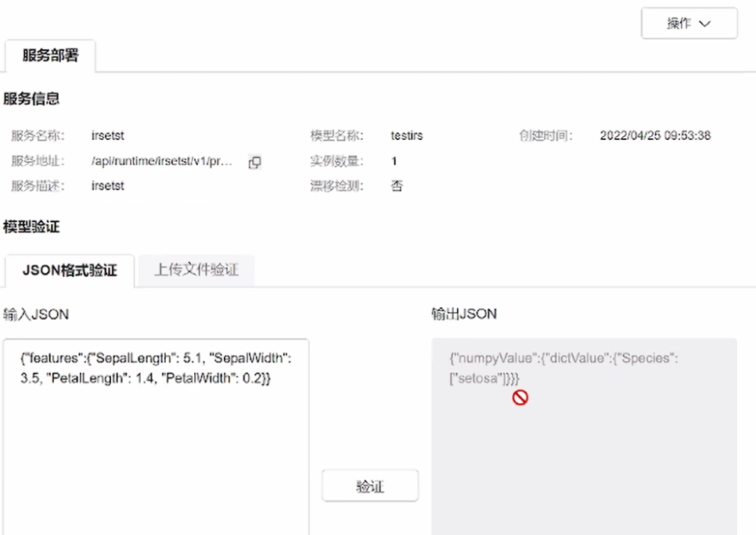Click the 服务地址 field label

tap(38, 161)
